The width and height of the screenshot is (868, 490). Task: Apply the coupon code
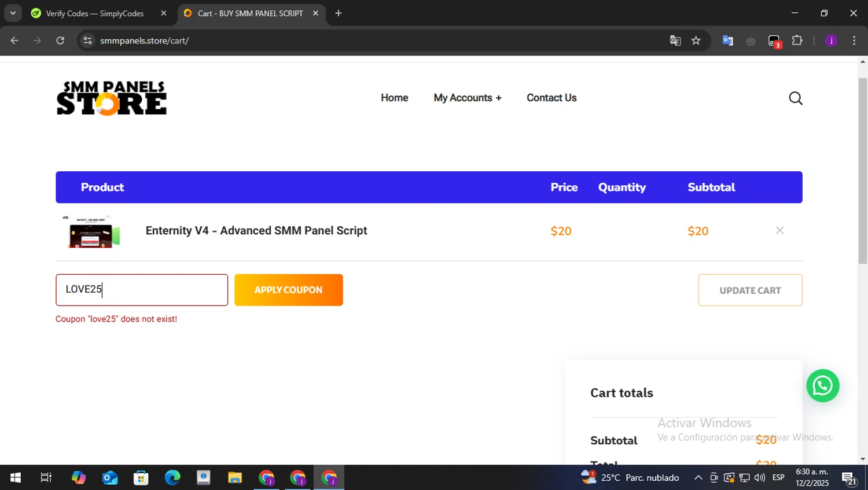click(289, 290)
